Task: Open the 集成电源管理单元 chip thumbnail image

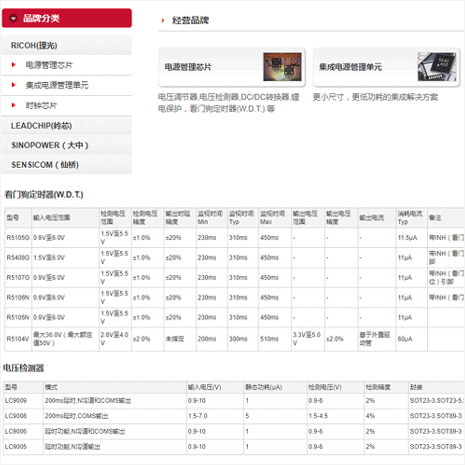Action: (437, 67)
